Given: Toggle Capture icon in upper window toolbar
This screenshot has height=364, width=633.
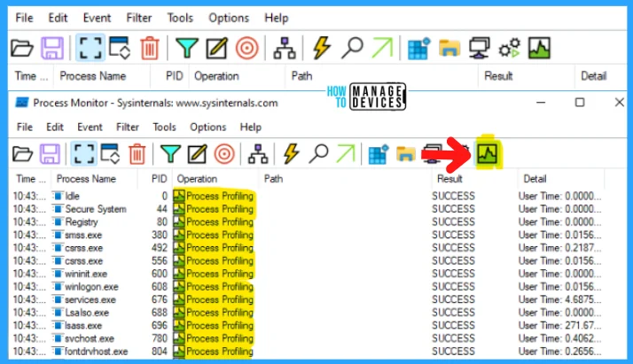Looking at the screenshot, I should [90, 48].
